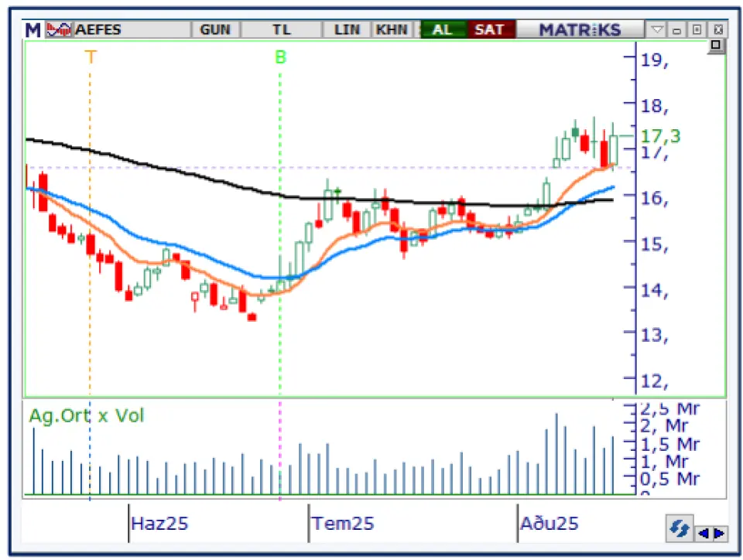Image resolution: width=743 pixels, height=560 pixels.
Task: Expand the dropdown triangle next to MATRIKS
Action: (x=657, y=30)
